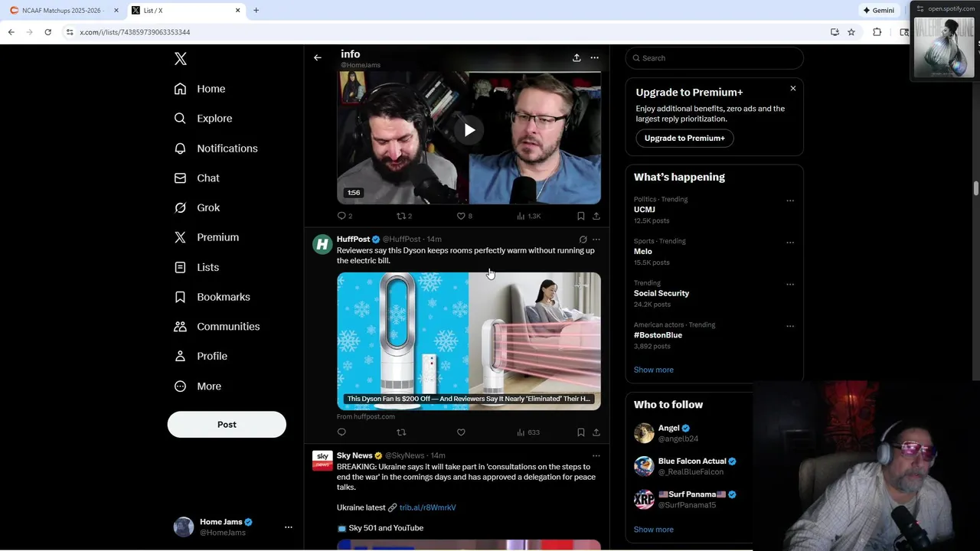Click the X logo in sidebar
Screen dimensions: 980x551
tap(180, 59)
